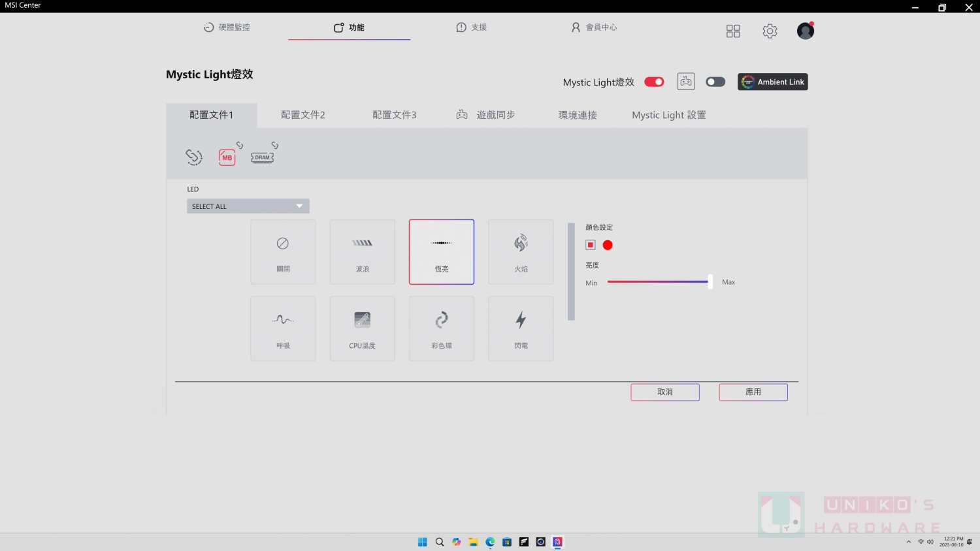Open the 功能 features tab
The height and width of the screenshot is (551, 980).
point(349,27)
